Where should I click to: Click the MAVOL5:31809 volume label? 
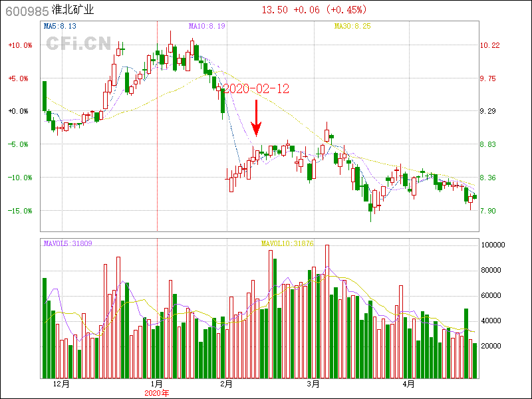coord(68,243)
